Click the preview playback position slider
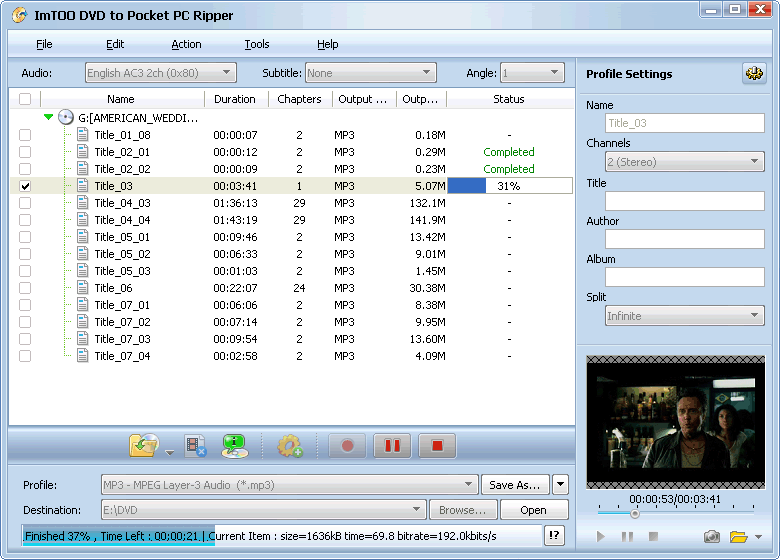Viewport: 780px width, 560px height. click(x=634, y=514)
